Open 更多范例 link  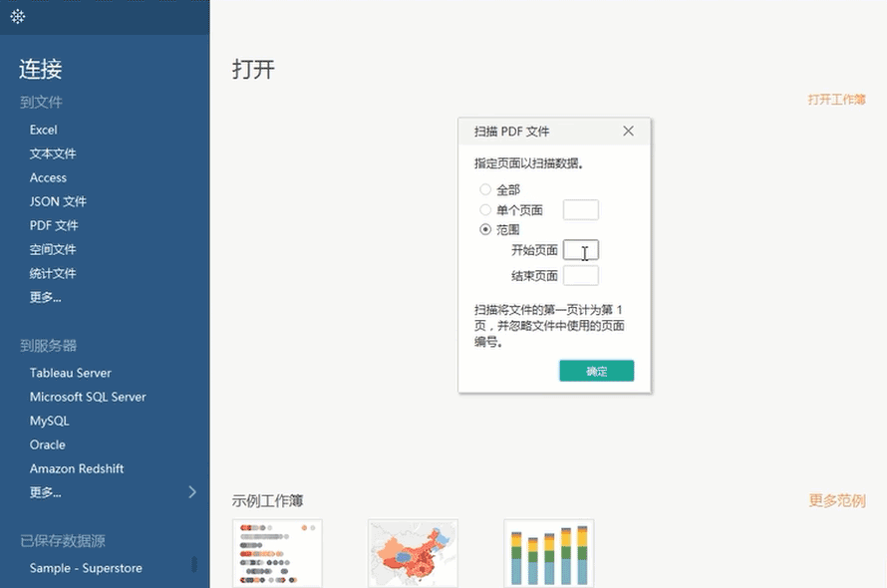836,500
